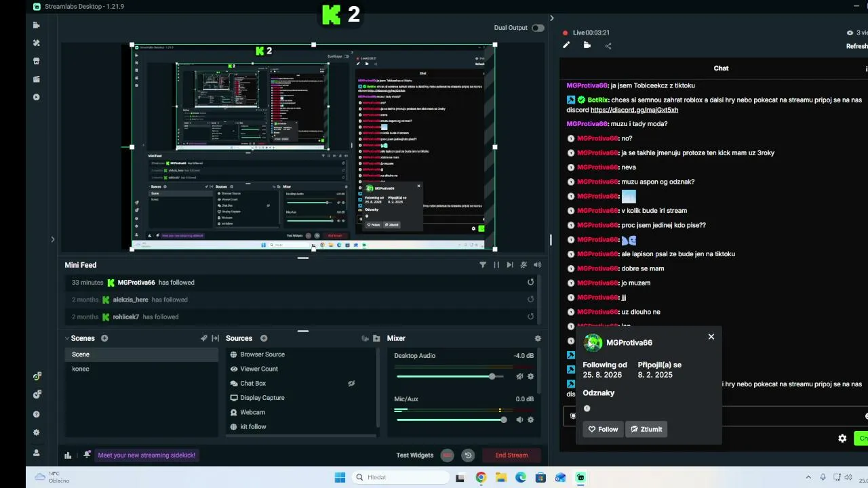Add a new scene with the plus icon
868x488 pixels.
(x=104, y=338)
